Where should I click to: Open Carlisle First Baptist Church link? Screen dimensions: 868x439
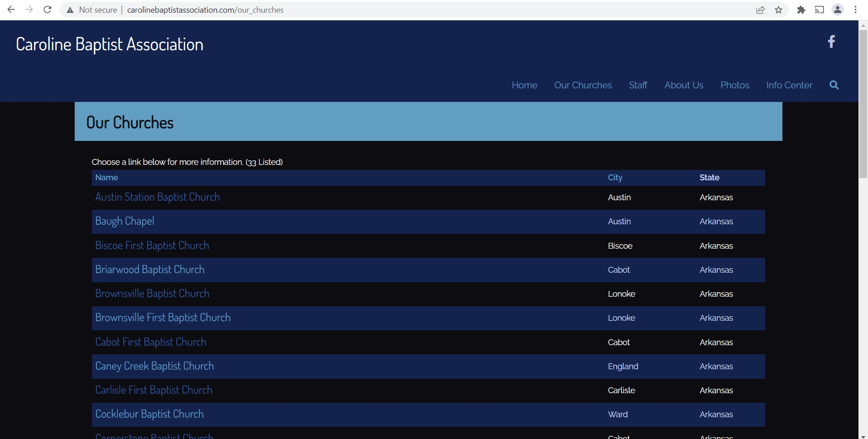click(x=153, y=390)
